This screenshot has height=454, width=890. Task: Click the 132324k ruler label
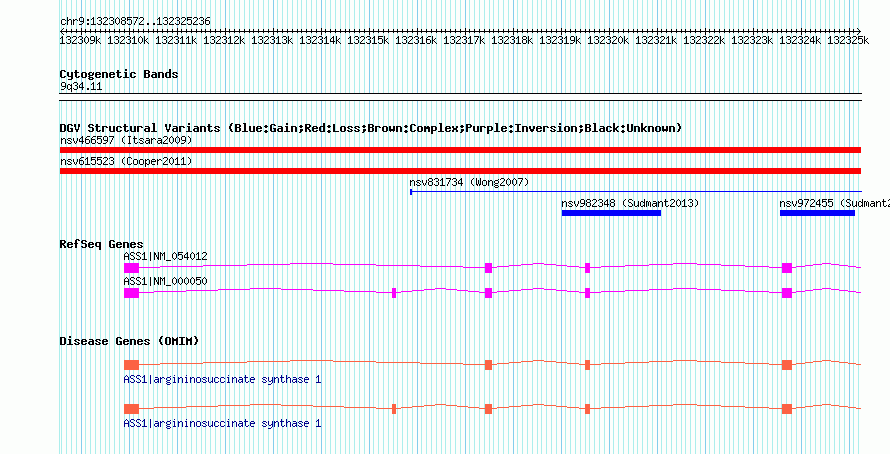click(x=800, y=40)
